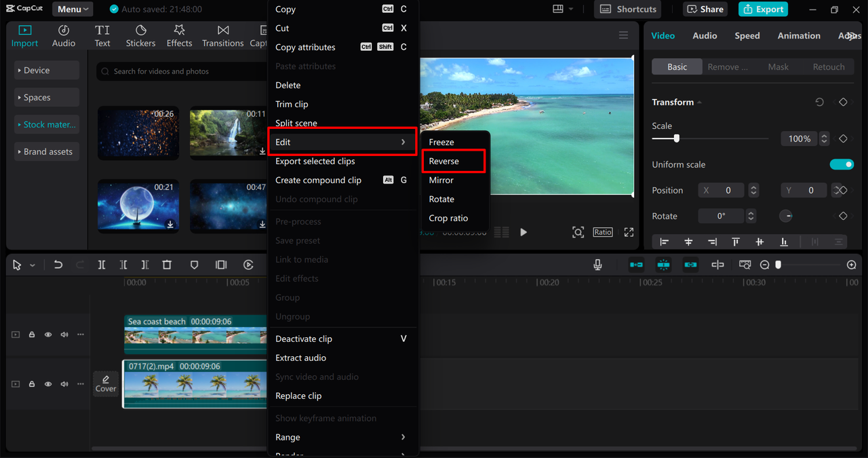This screenshot has height=458, width=868.
Task: Open the Import media tab
Action: 24,36
